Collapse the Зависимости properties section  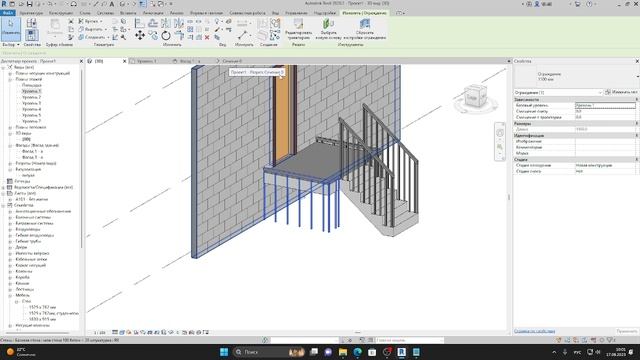click(x=636, y=100)
